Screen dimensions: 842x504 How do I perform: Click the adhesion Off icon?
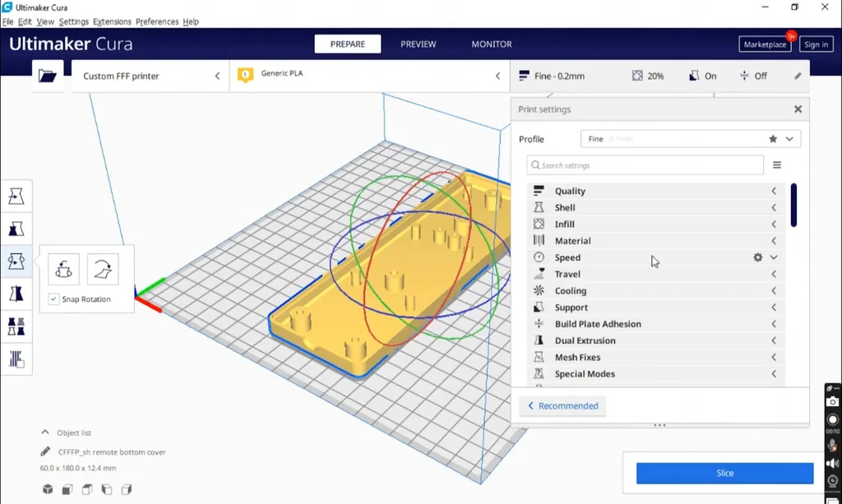pos(744,76)
